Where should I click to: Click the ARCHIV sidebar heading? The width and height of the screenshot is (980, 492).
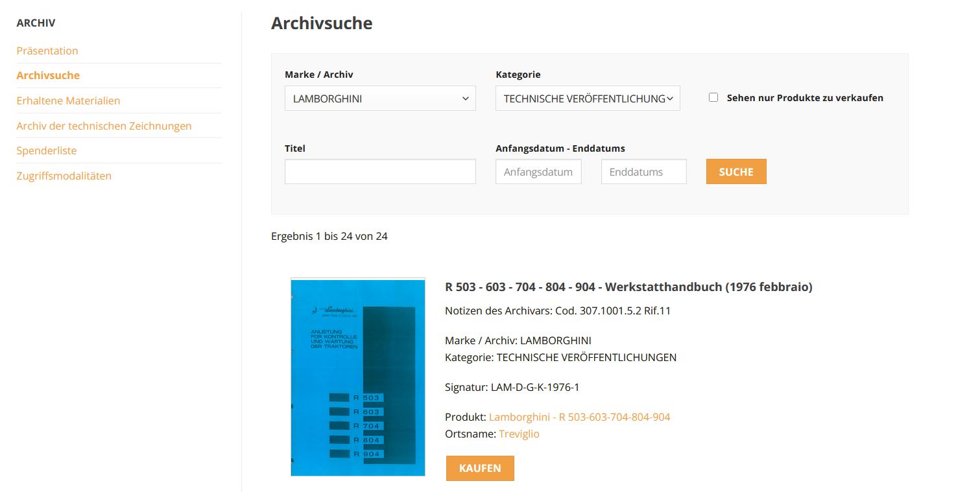coord(36,23)
